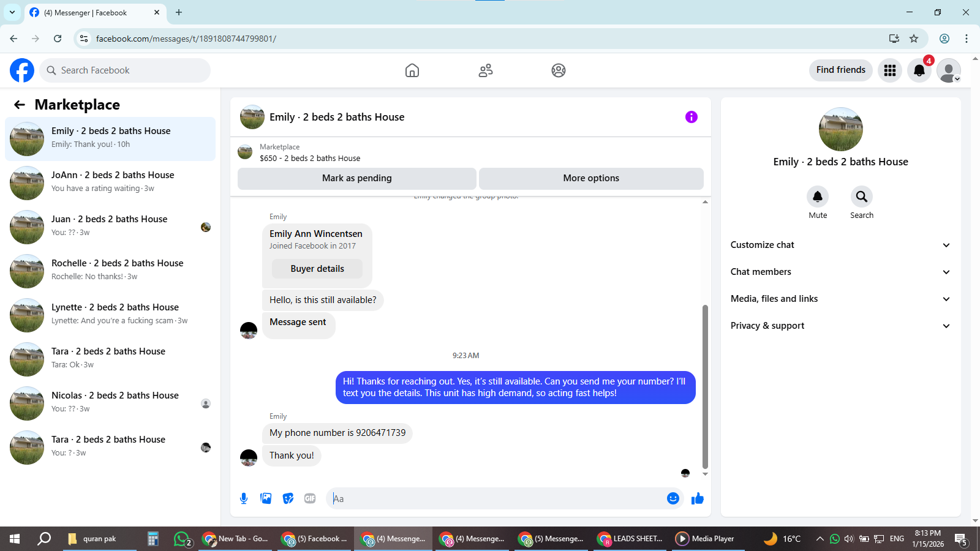The height and width of the screenshot is (551, 980).
Task: Click the browser address bar URL
Action: [x=186, y=39]
